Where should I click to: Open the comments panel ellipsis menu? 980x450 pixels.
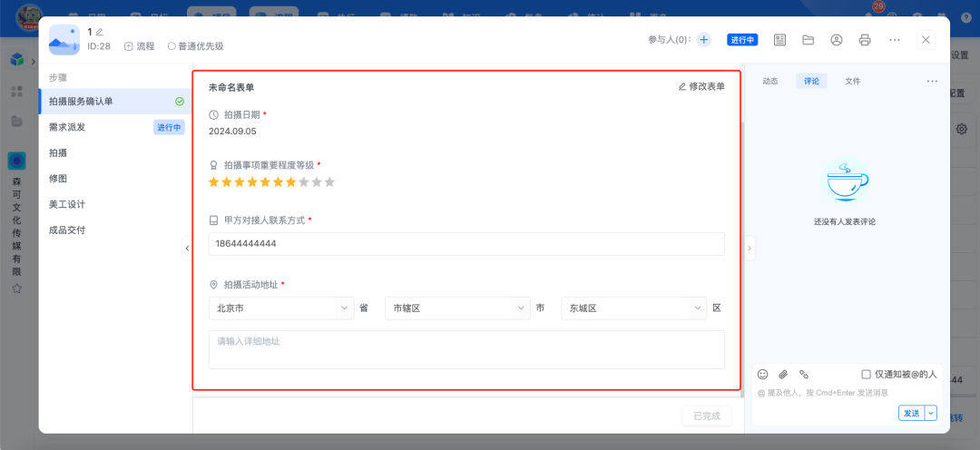pyautogui.click(x=932, y=82)
